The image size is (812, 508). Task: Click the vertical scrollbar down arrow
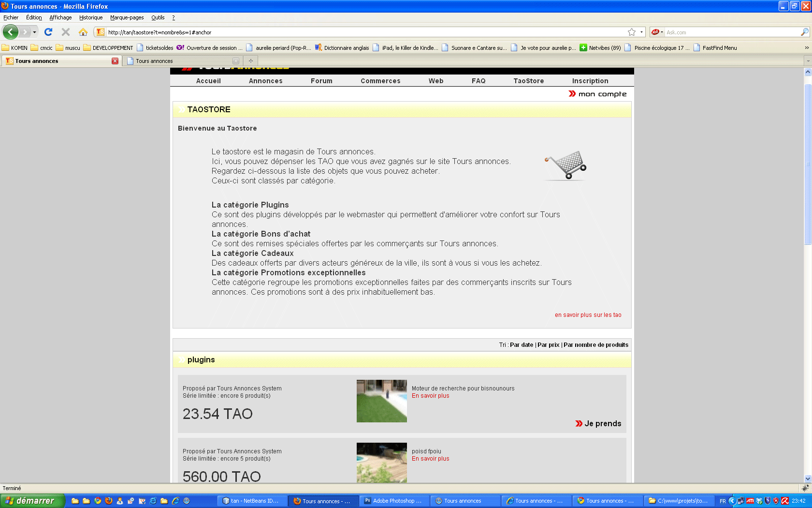tap(808, 478)
